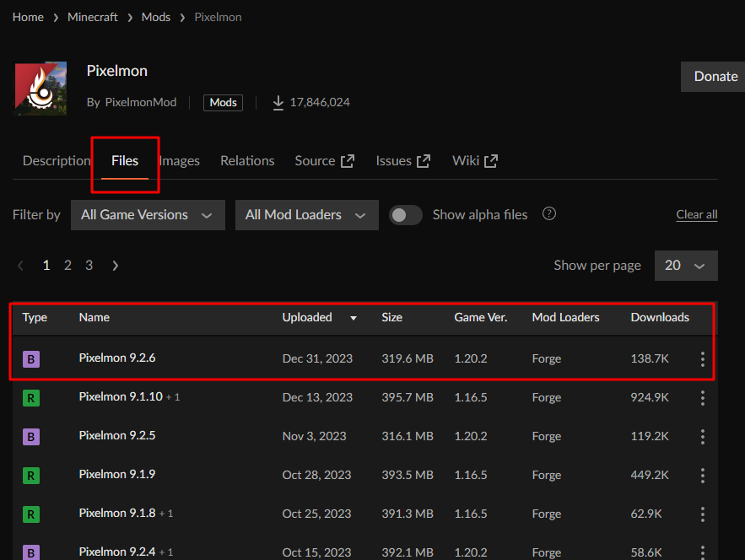Image resolution: width=745 pixels, height=560 pixels.
Task: Open options menu for Pixelmon 9.1.9
Action: [x=702, y=476]
